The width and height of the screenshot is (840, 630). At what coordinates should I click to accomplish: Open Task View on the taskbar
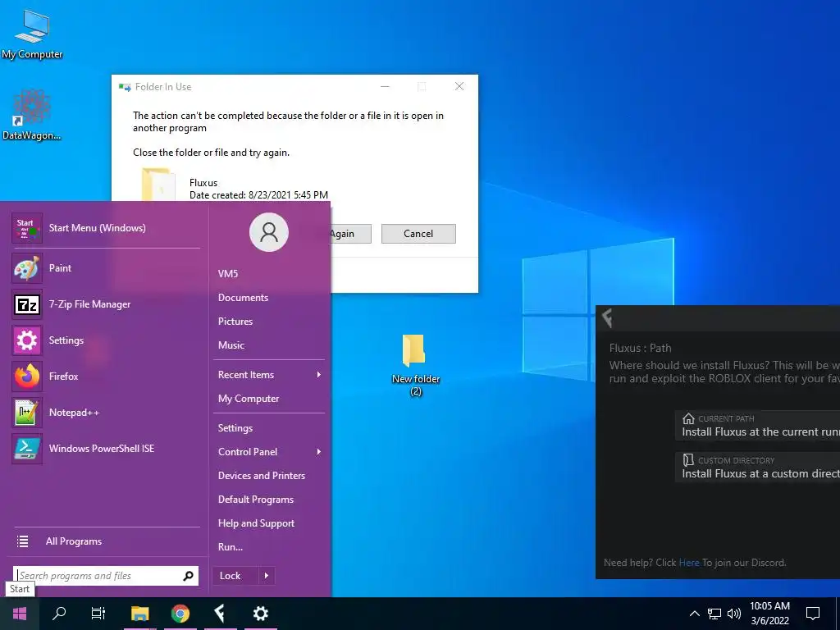pyautogui.click(x=98, y=614)
